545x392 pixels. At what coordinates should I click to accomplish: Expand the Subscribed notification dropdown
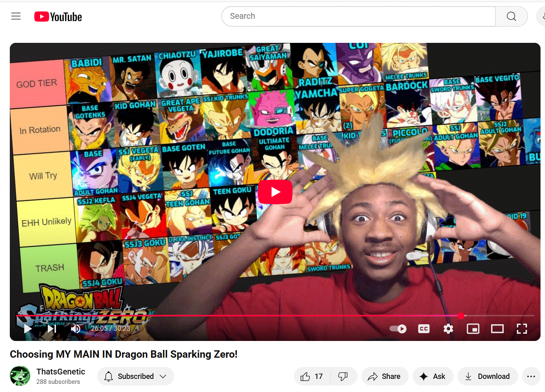coord(136,376)
